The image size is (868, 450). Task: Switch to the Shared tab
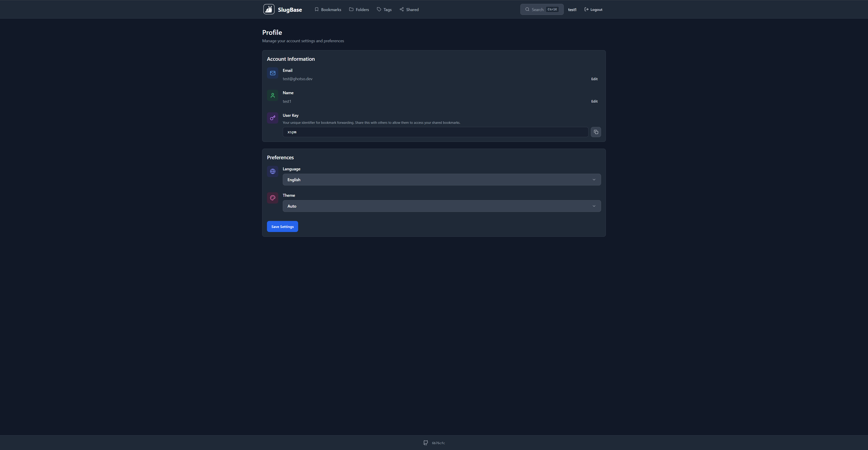tap(409, 9)
